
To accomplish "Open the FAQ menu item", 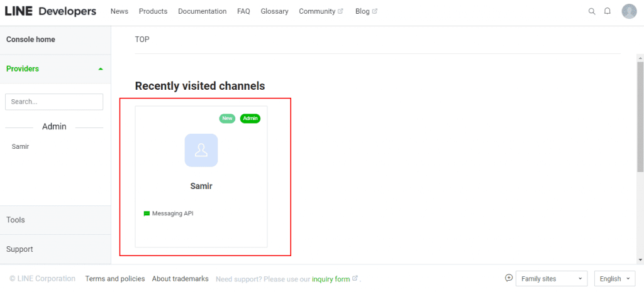I will [243, 11].
